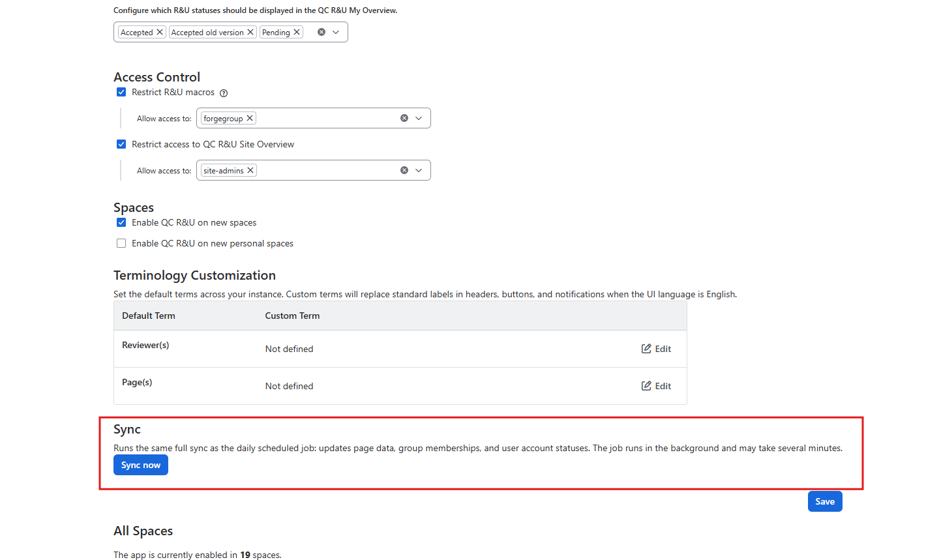Toggle Restrict access to QC R&U Site Overview
This screenshot has width=941, height=560.
tap(121, 144)
